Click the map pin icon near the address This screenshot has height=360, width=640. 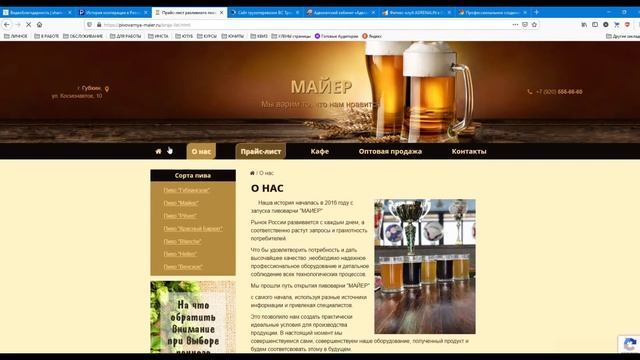pos(107,89)
